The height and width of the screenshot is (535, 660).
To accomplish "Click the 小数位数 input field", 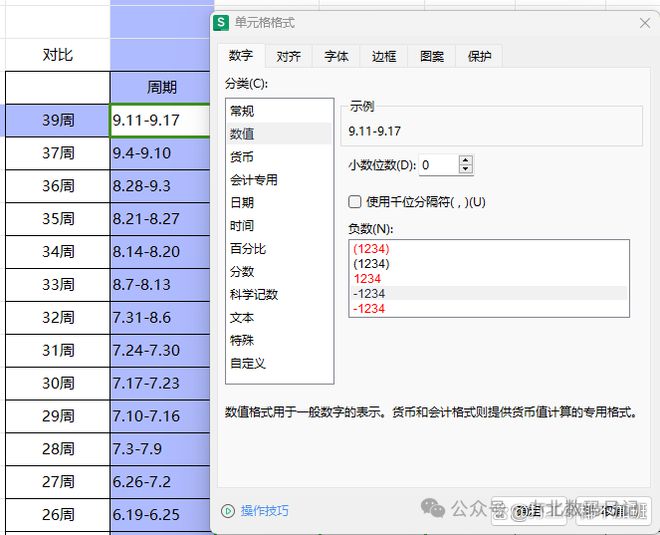I will coord(439,165).
